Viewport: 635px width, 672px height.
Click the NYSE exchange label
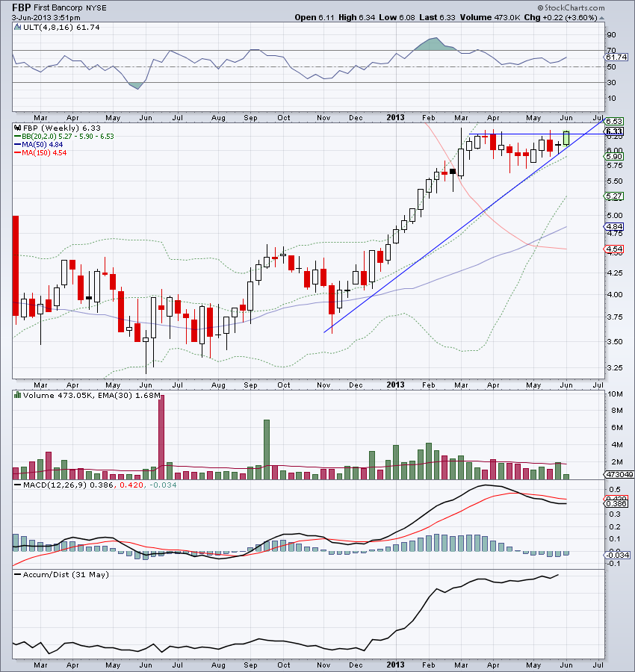96,7
